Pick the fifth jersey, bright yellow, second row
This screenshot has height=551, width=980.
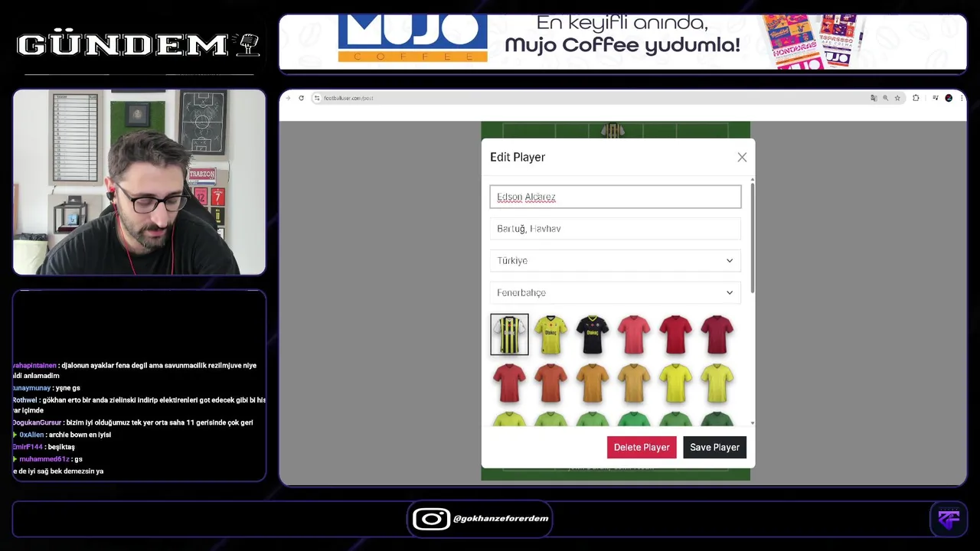point(675,383)
